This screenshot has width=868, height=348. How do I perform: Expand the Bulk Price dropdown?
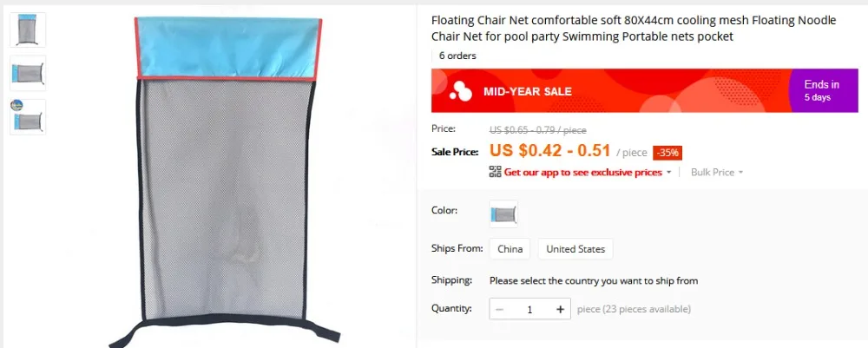717,172
